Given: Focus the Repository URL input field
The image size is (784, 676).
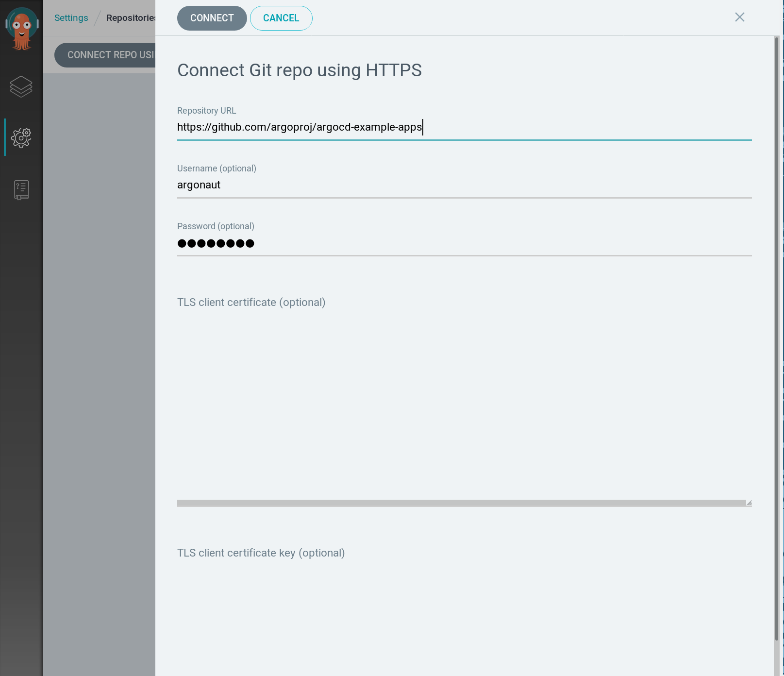Looking at the screenshot, I should 464,127.
